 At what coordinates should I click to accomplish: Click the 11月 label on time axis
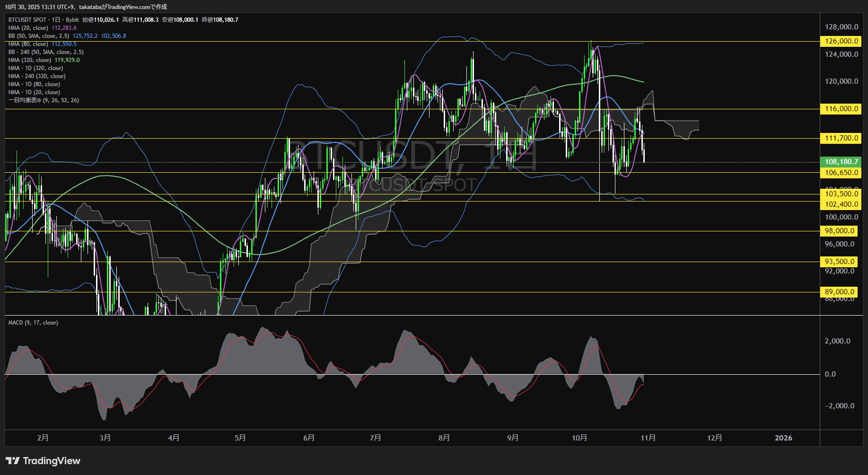point(648,438)
